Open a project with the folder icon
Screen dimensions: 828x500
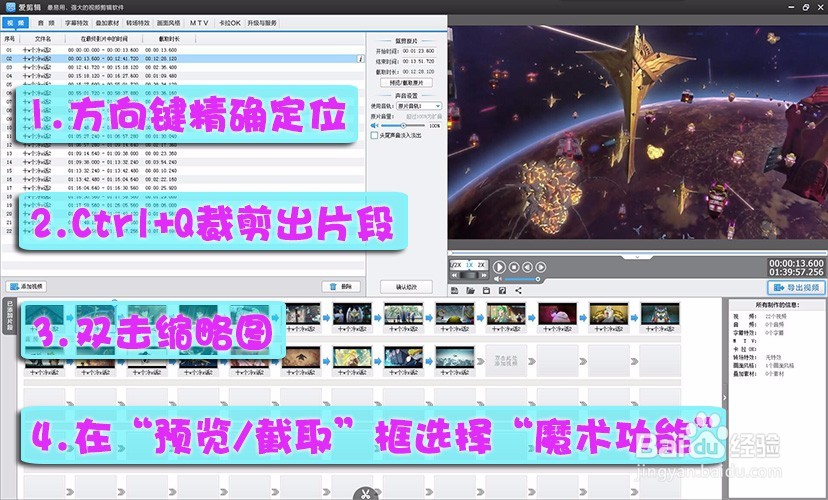pos(471,290)
